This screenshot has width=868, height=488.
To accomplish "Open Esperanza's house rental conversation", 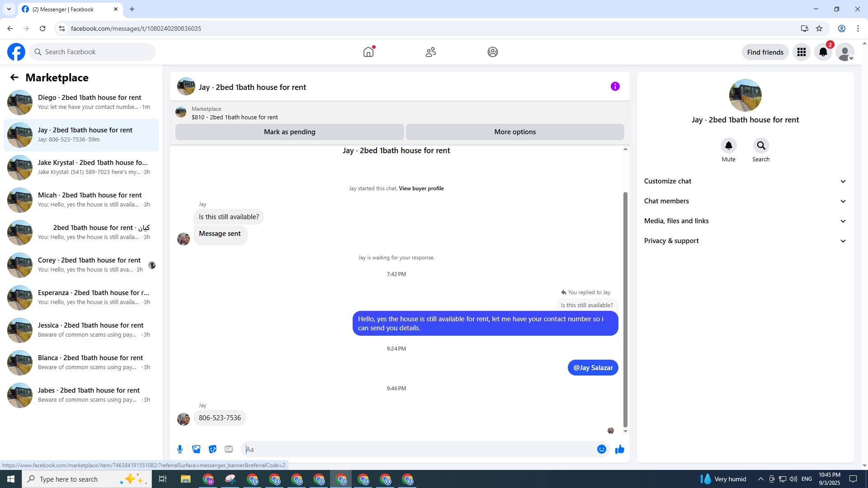I will pyautogui.click(x=81, y=298).
